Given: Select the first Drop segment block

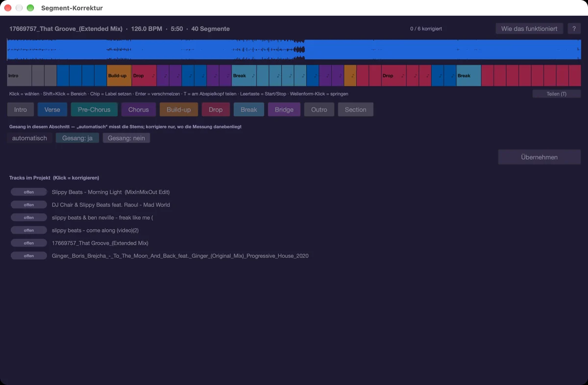Looking at the screenshot, I should pos(144,76).
